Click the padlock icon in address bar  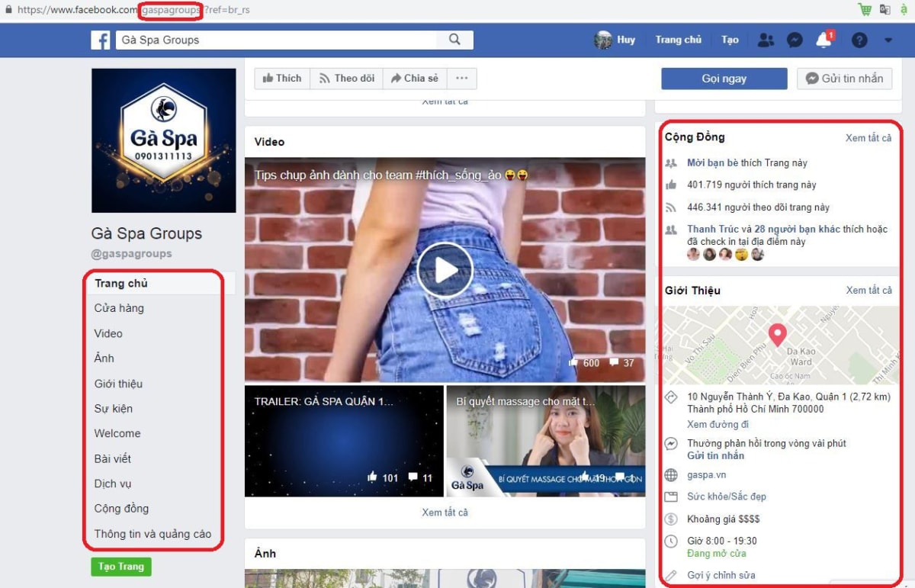[x=8, y=10]
